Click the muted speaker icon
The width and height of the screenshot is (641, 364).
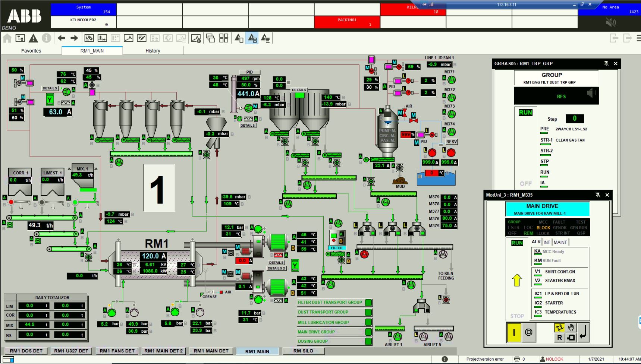pos(610,23)
